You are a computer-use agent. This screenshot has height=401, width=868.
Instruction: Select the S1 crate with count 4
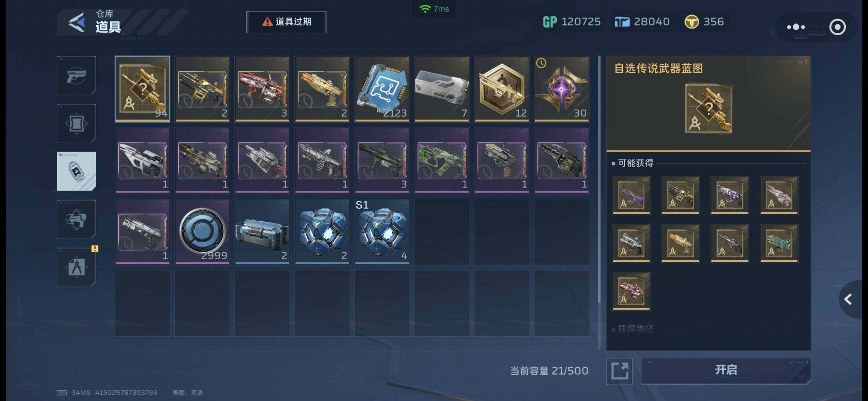click(382, 231)
